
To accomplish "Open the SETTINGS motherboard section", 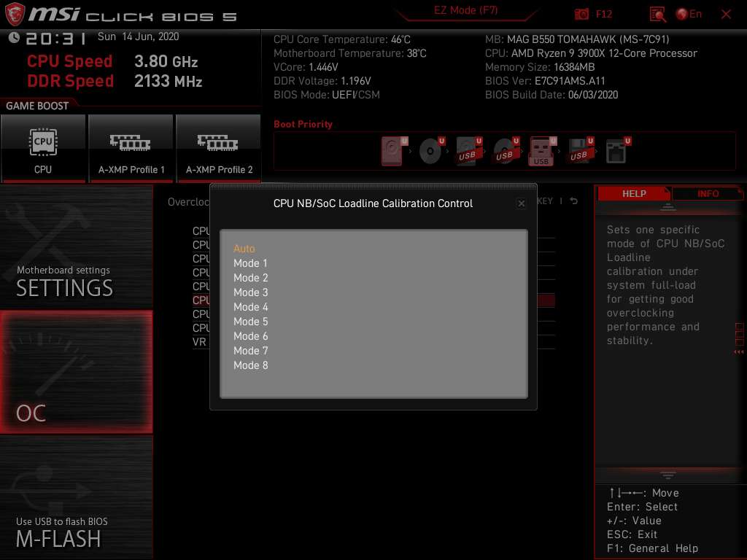I will point(76,246).
